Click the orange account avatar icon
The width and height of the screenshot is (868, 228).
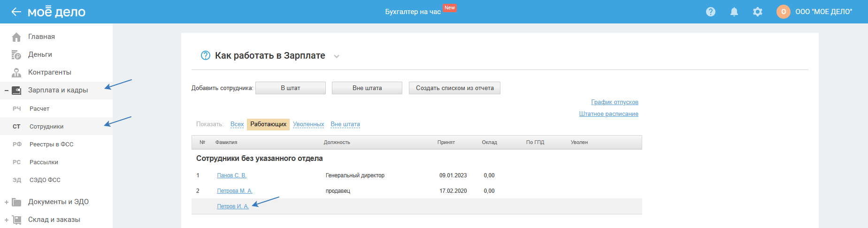coord(783,12)
